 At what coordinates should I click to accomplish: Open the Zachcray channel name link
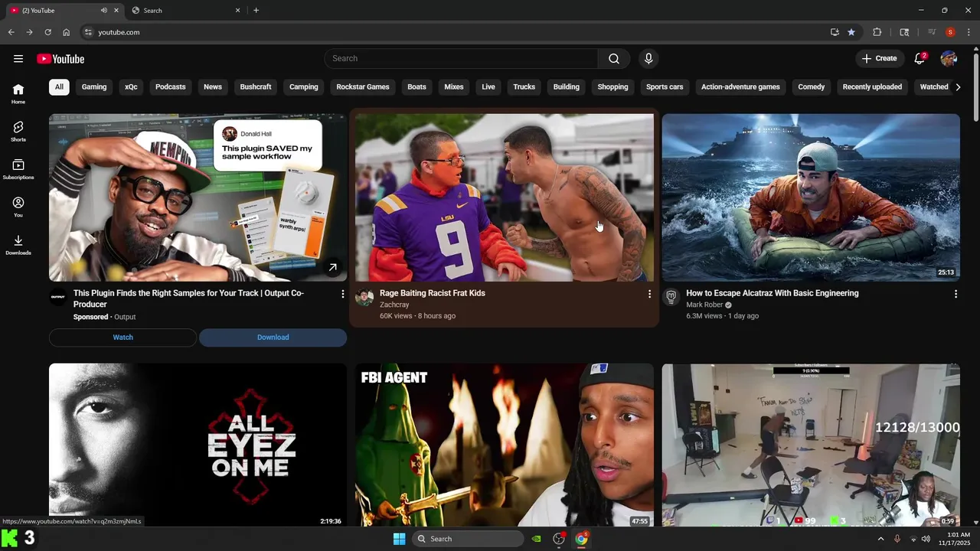[x=394, y=305]
